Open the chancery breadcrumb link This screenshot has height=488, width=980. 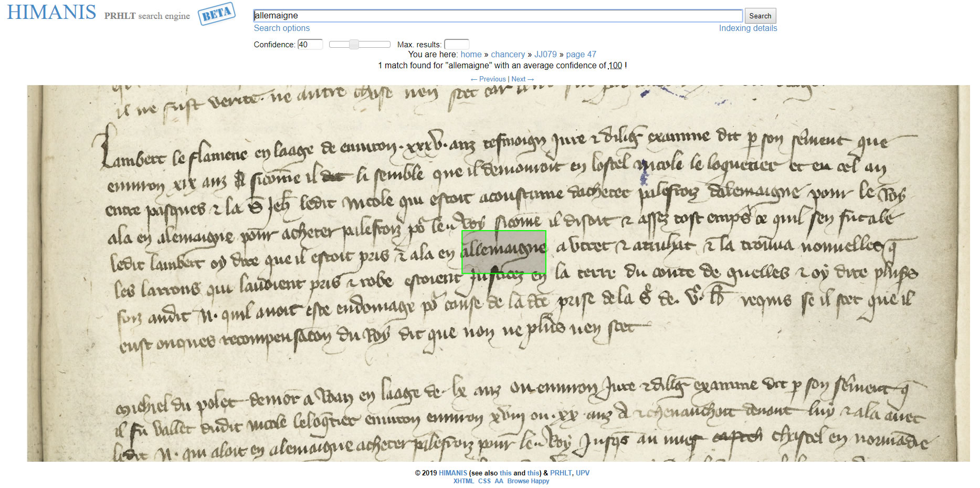tap(508, 55)
